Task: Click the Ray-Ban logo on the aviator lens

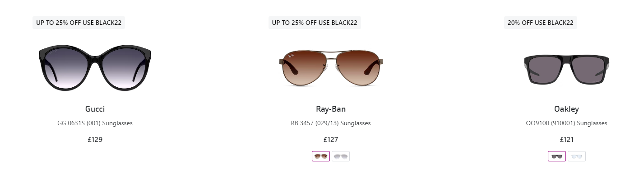Action: pyautogui.click(x=290, y=57)
